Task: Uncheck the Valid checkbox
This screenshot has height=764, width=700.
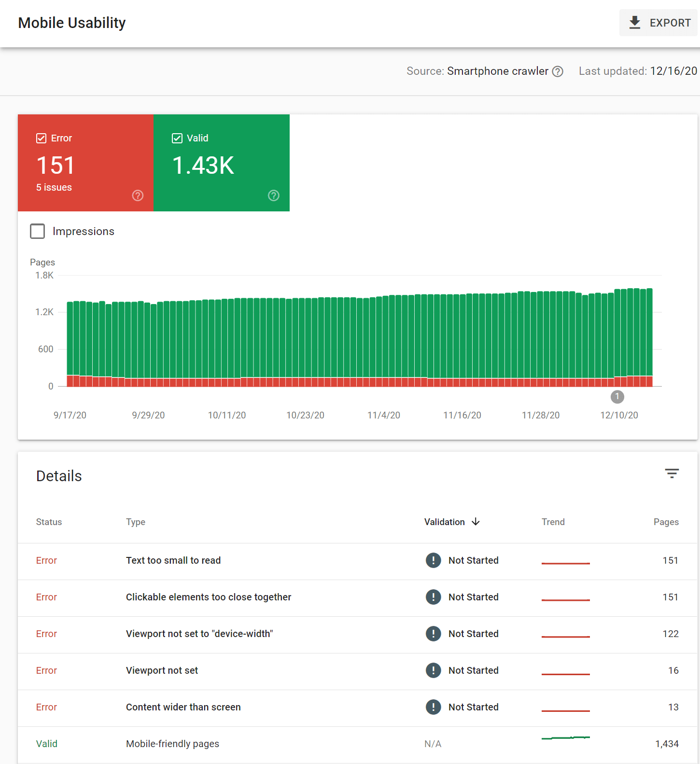Action: point(177,139)
